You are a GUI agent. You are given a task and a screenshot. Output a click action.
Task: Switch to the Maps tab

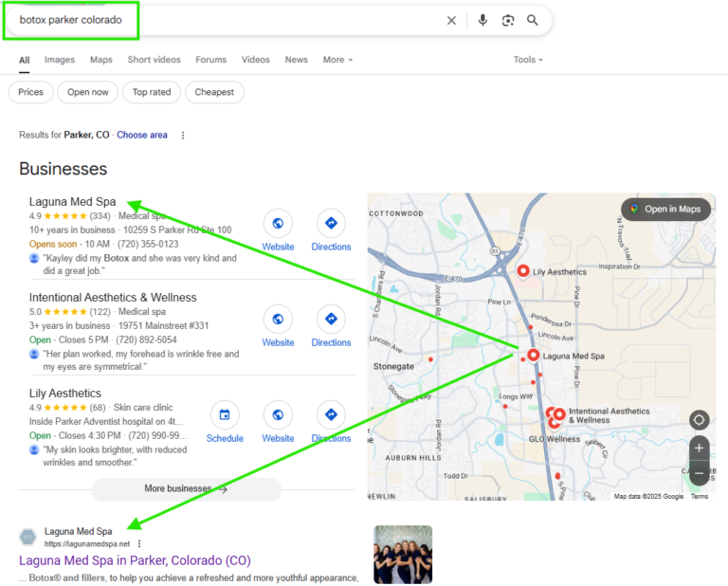[101, 60]
